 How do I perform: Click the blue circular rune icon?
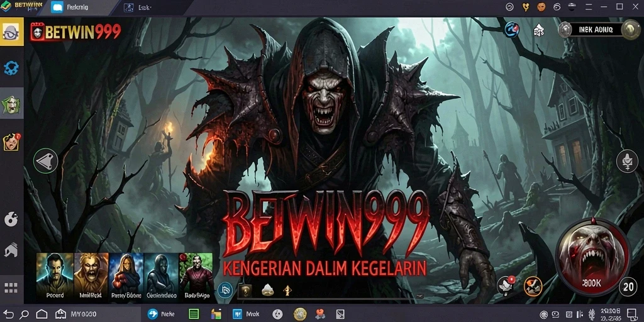(x=225, y=290)
